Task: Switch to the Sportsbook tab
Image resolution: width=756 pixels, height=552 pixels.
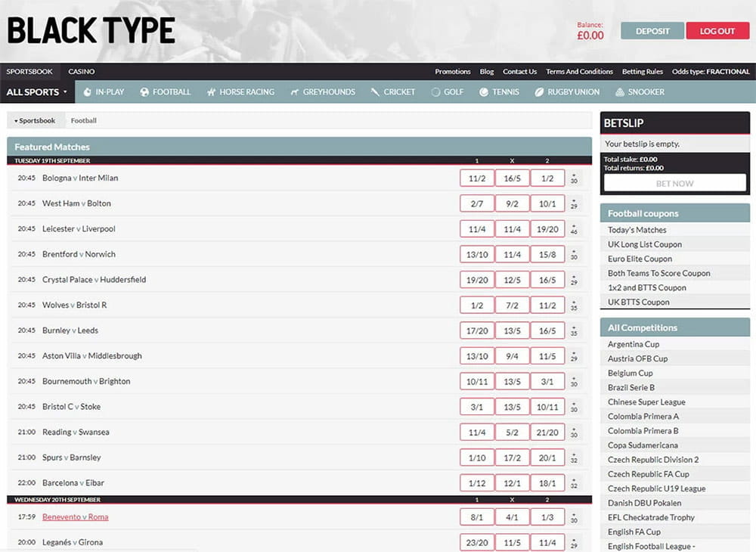Action: (29, 71)
